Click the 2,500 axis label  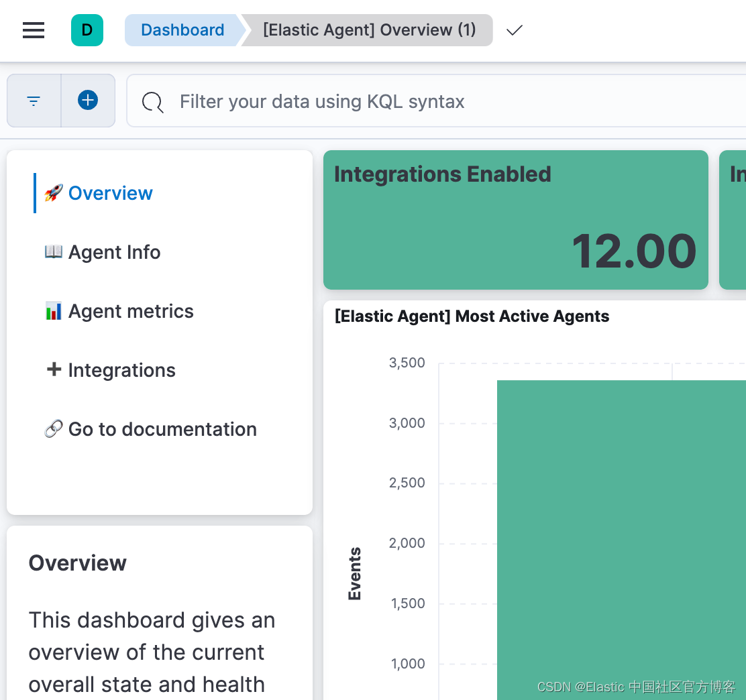click(x=407, y=483)
